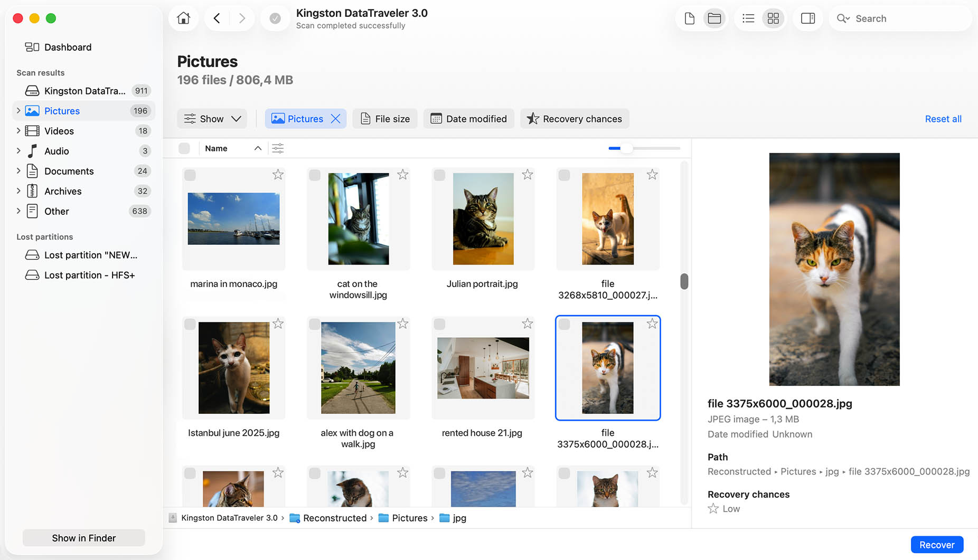This screenshot has width=978, height=560.
Task: Check the marina in monaco.jpg checkbox
Action: (x=190, y=175)
